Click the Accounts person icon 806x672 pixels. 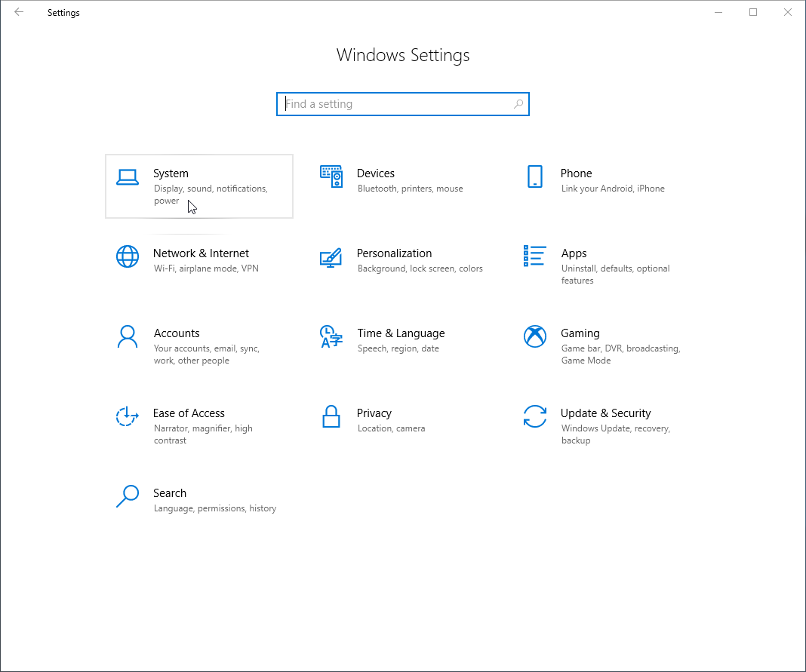[127, 336]
